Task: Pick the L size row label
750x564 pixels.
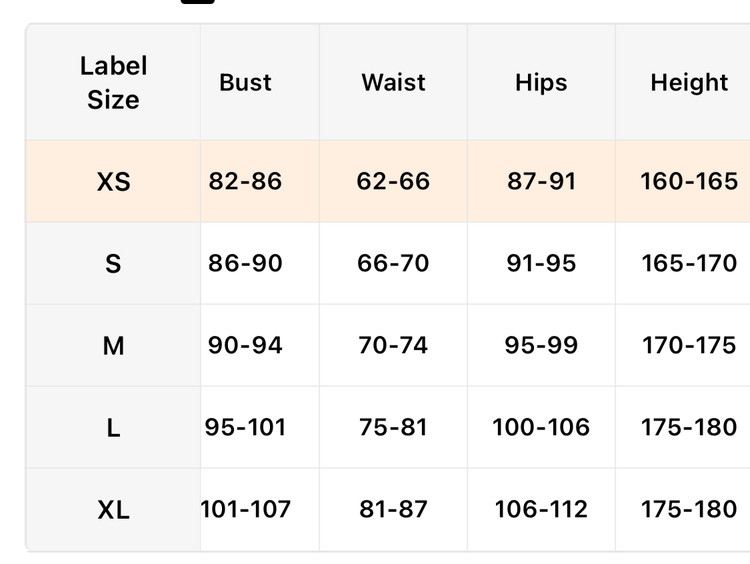Action: tap(113, 428)
